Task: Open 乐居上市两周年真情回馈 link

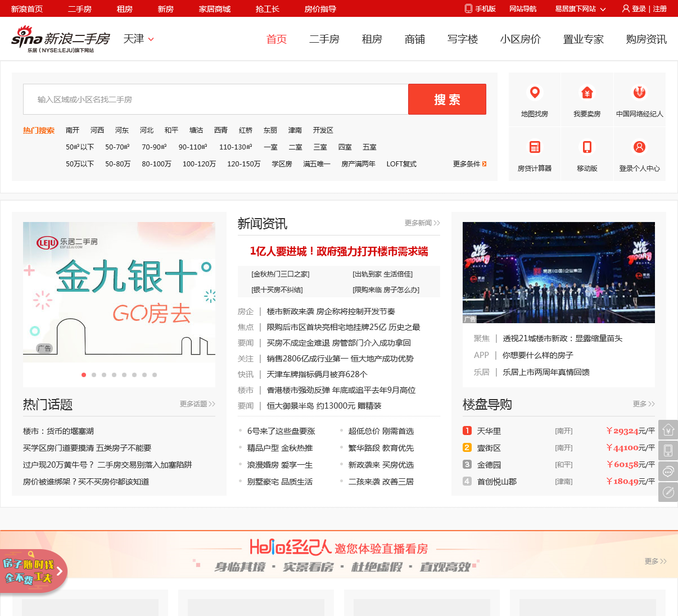Action: tap(546, 372)
